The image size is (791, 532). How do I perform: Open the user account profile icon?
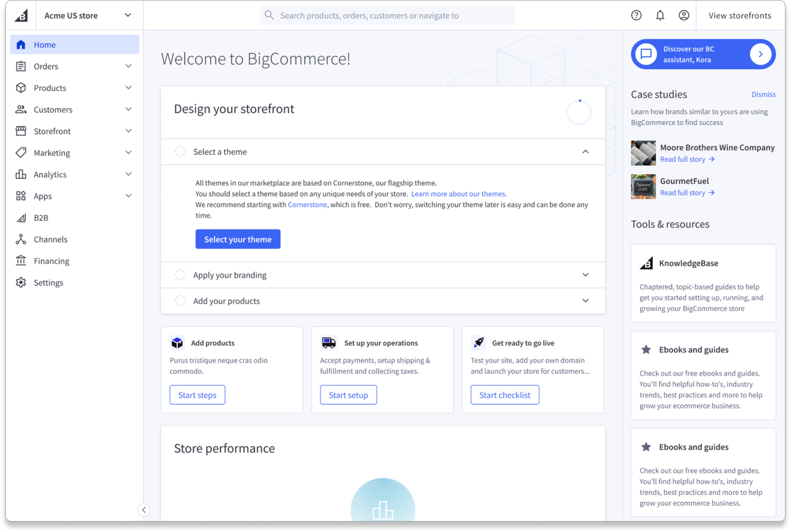click(x=684, y=15)
